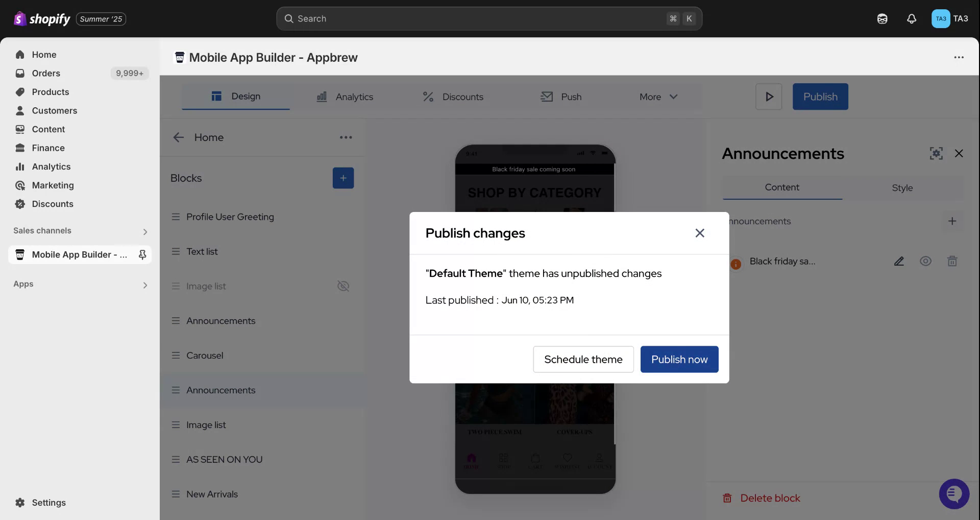Click the focus target icon in Announcements panel

click(x=936, y=153)
